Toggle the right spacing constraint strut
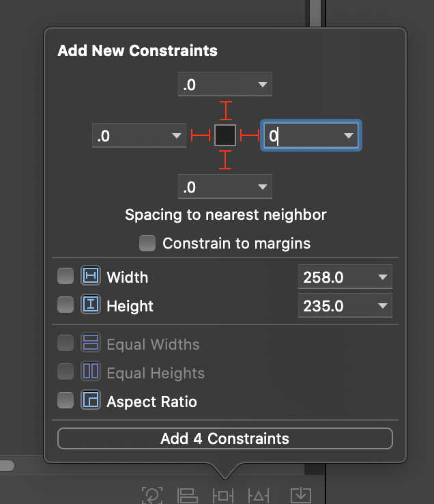This screenshot has width=434, height=504. pos(250,136)
